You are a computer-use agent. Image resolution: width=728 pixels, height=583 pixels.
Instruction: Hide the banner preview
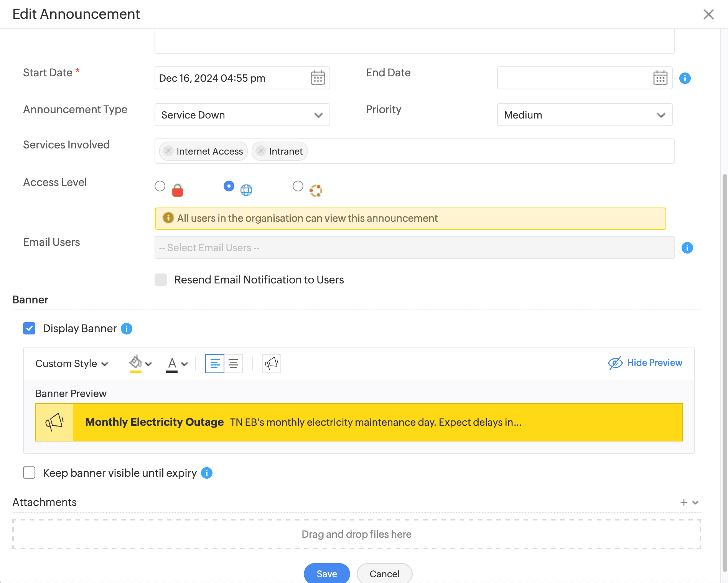coord(645,363)
